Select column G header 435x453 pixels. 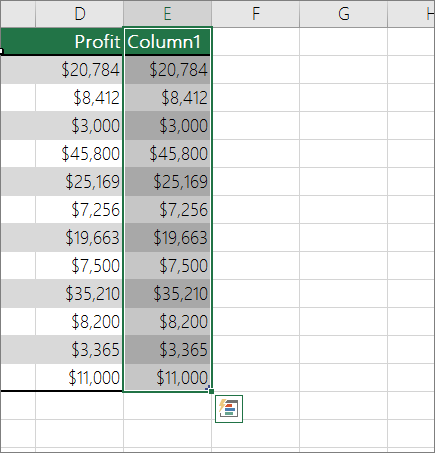point(343,14)
